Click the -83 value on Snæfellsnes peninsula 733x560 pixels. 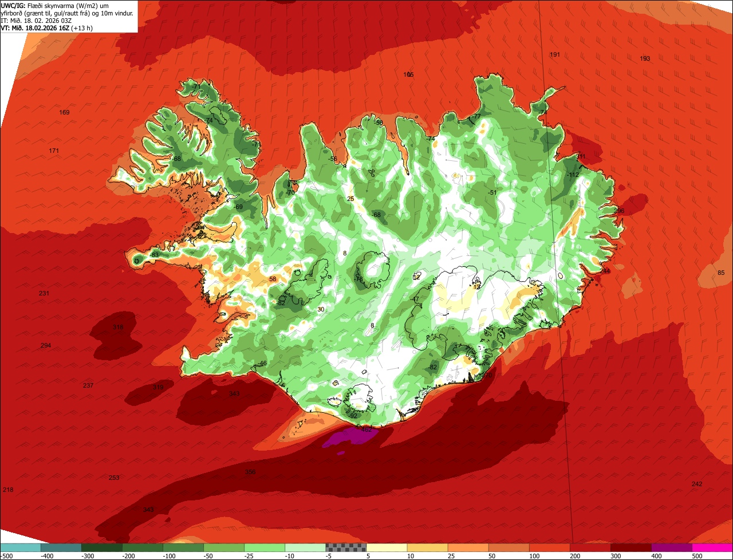point(154,255)
